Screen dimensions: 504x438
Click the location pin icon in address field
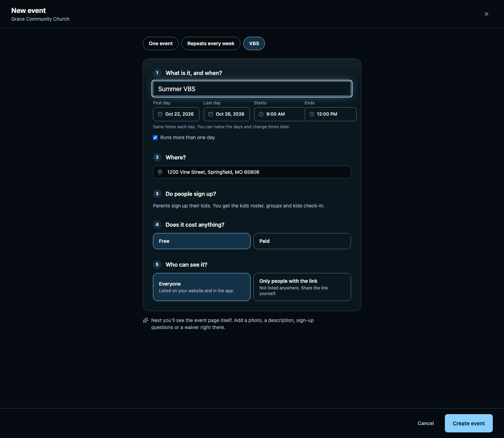pyautogui.click(x=160, y=172)
